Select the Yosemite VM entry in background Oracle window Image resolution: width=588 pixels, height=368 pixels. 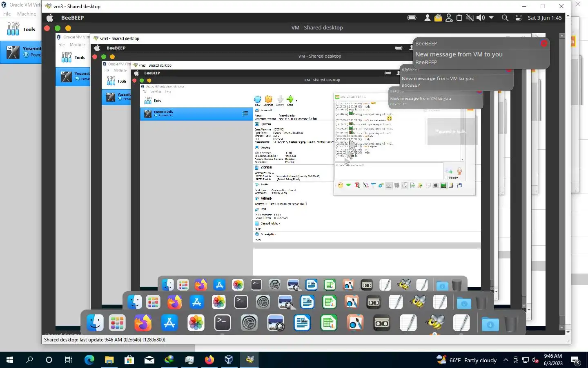pyautogui.click(x=21, y=52)
